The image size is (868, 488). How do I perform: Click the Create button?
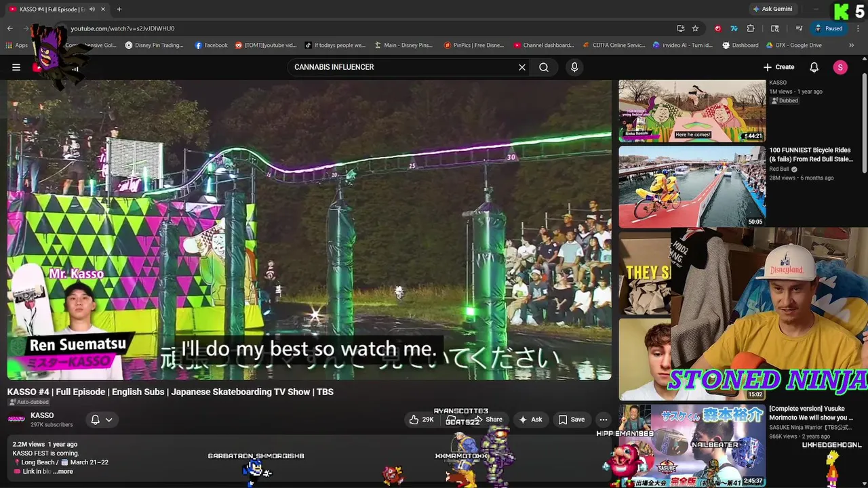click(x=778, y=67)
